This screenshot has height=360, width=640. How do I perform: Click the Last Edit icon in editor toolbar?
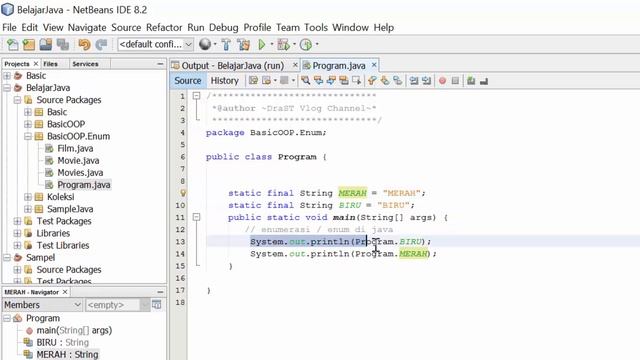[253, 81]
